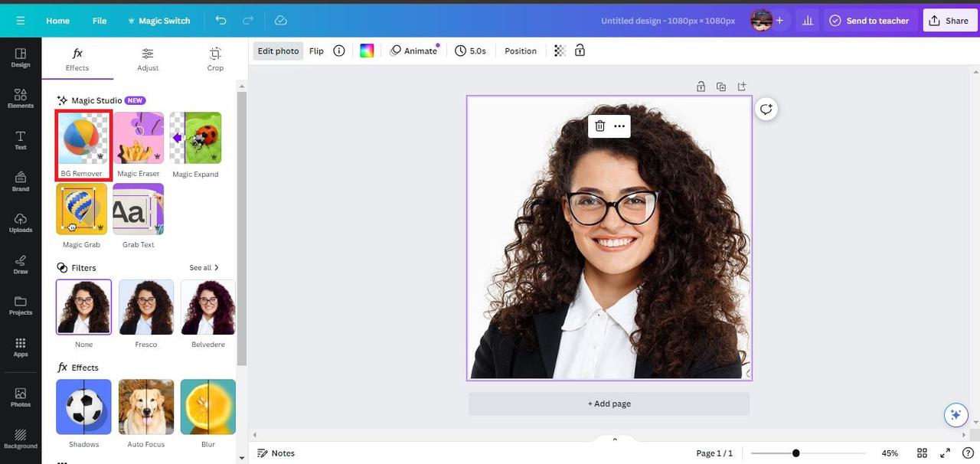The image size is (980, 464).
Task: Select the Magic Grab tool
Action: [x=81, y=215]
